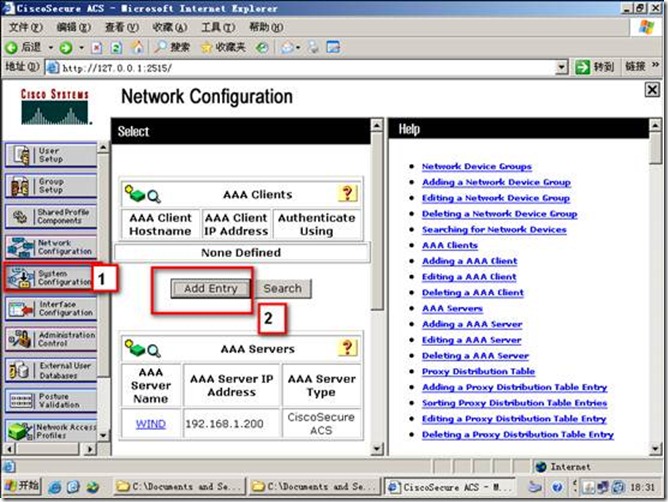Open the 工具(T) menu

pyautogui.click(x=217, y=27)
